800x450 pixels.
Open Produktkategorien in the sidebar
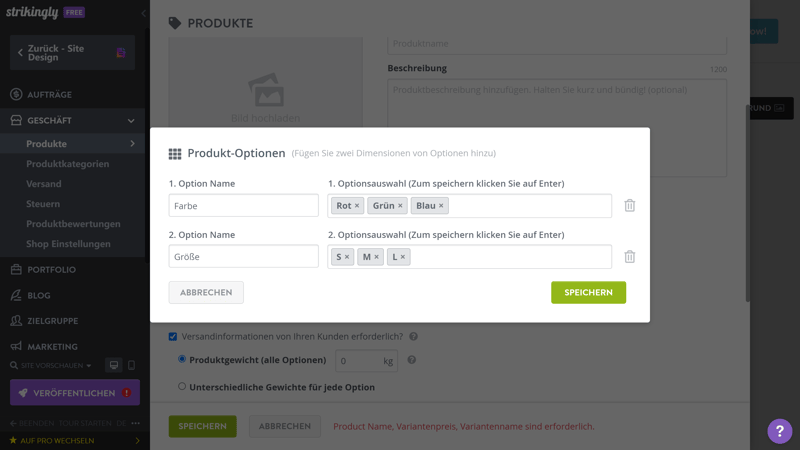(x=68, y=164)
